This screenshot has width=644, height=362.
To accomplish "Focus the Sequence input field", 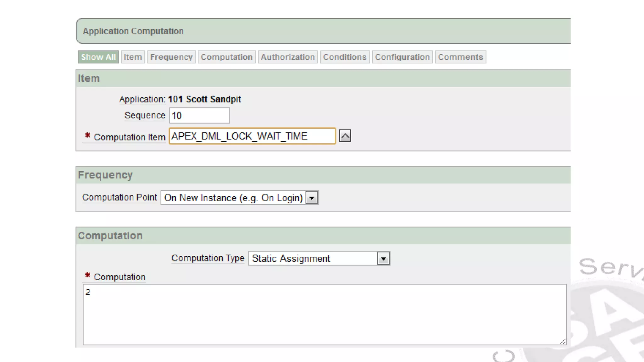I will coord(199,116).
